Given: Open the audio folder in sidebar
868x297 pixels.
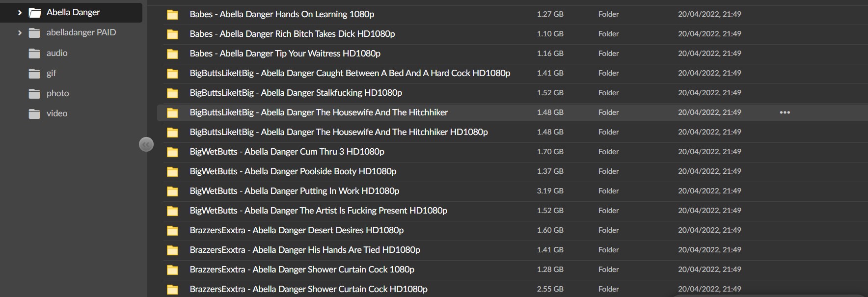Looking at the screenshot, I should coord(57,53).
